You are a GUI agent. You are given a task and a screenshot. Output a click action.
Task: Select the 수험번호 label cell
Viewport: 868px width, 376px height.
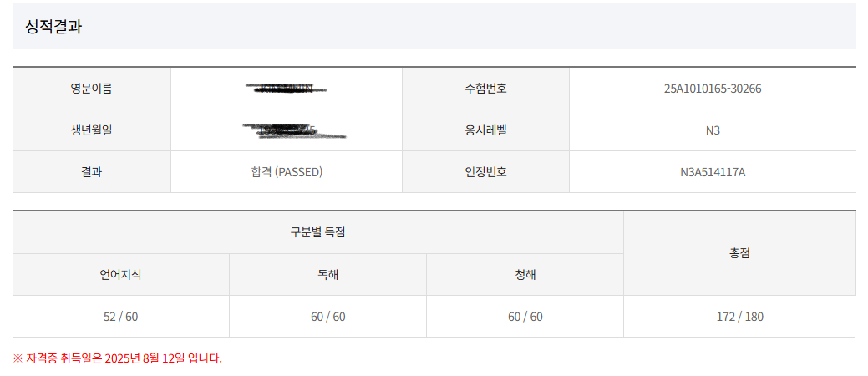coord(485,89)
